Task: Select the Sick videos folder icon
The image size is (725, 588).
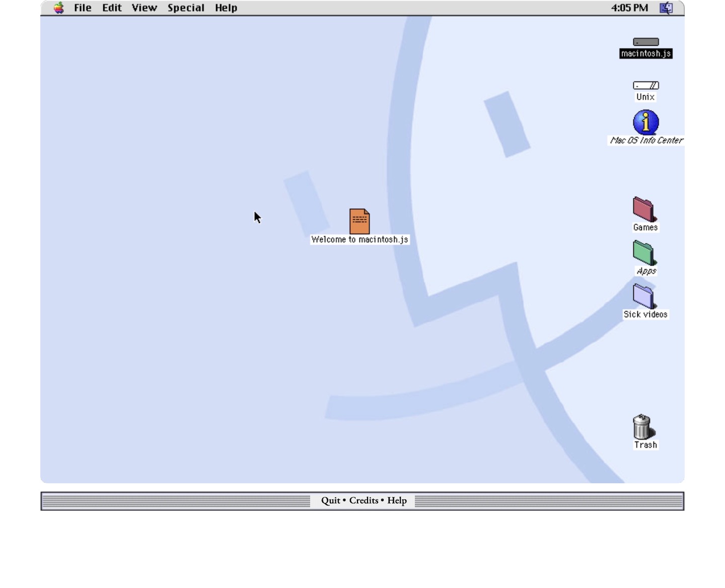Action: click(645, 297)
